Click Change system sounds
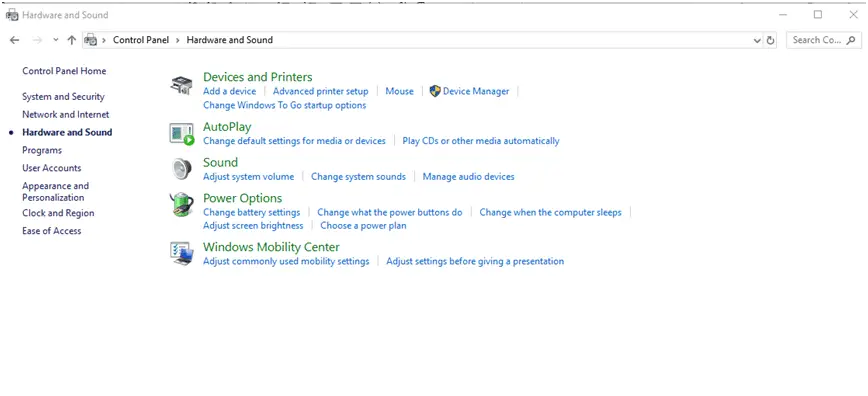 358,177
